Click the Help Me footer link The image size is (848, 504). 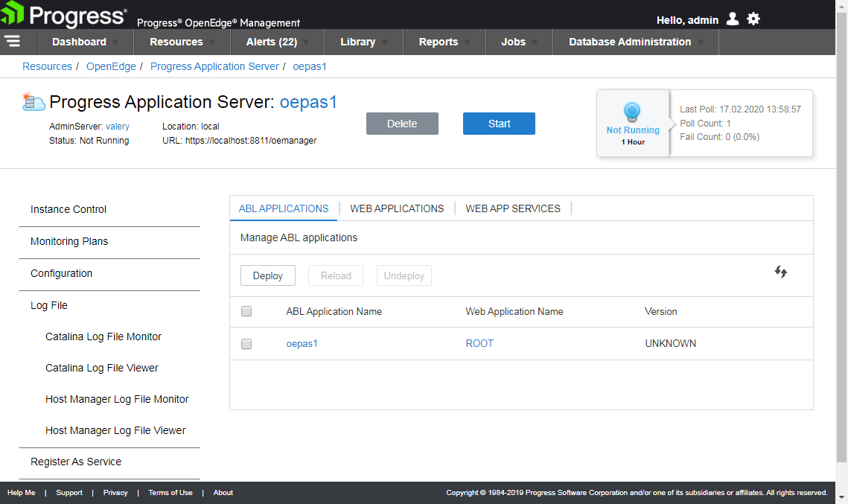[21, 493]
